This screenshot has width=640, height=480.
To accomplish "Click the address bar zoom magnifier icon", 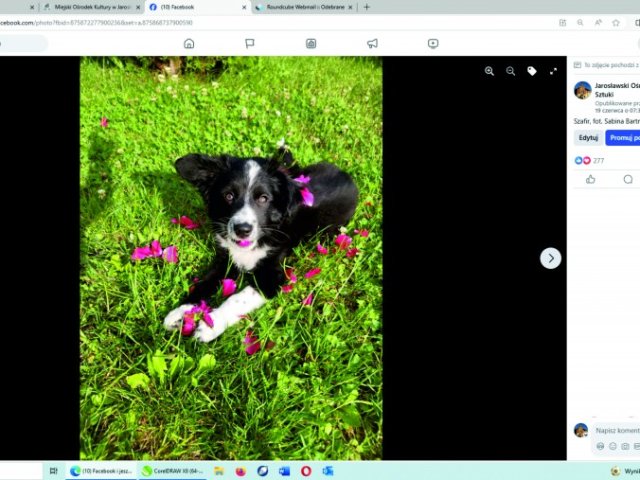I will tap(580, 23).
